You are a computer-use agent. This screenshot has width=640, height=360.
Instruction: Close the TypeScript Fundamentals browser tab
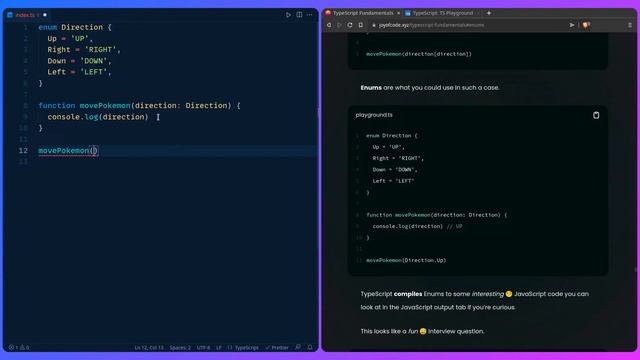click(398, 13)
